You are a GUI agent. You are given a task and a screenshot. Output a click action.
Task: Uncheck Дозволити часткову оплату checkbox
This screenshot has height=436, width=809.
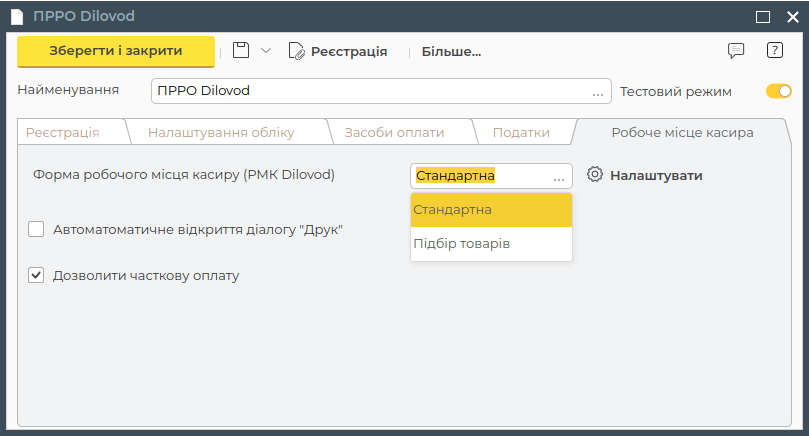[36, 275]
